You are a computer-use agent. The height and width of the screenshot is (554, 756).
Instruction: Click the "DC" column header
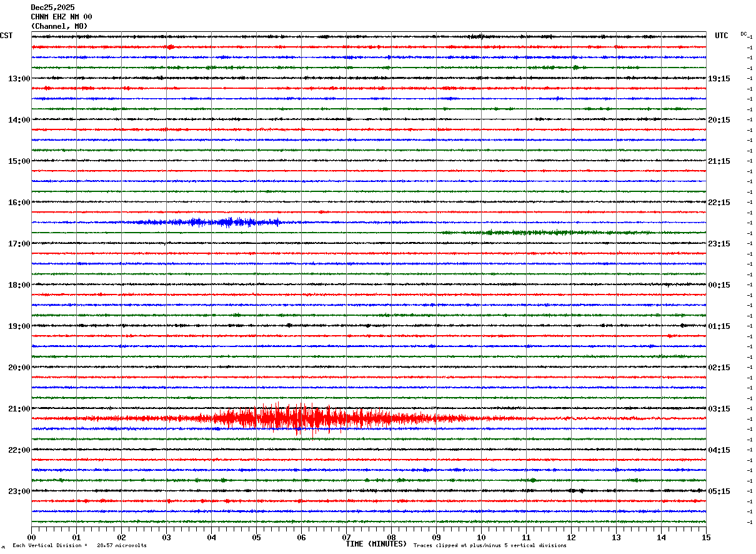[744, 34]
